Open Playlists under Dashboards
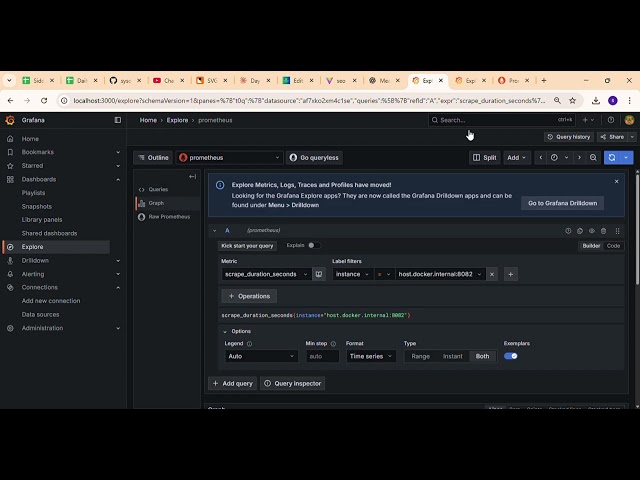Viewport: 640px width, 480px height. [33, 193]
